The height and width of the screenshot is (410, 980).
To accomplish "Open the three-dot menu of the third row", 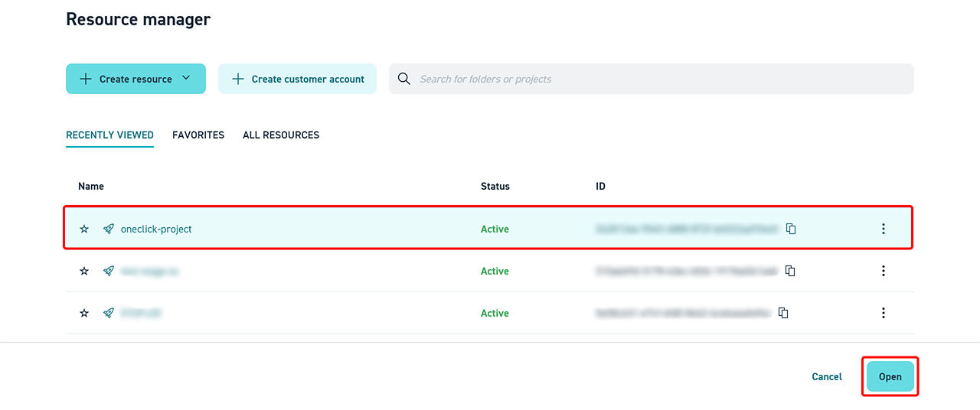I will pyautogui.click(x=883, y=313).
